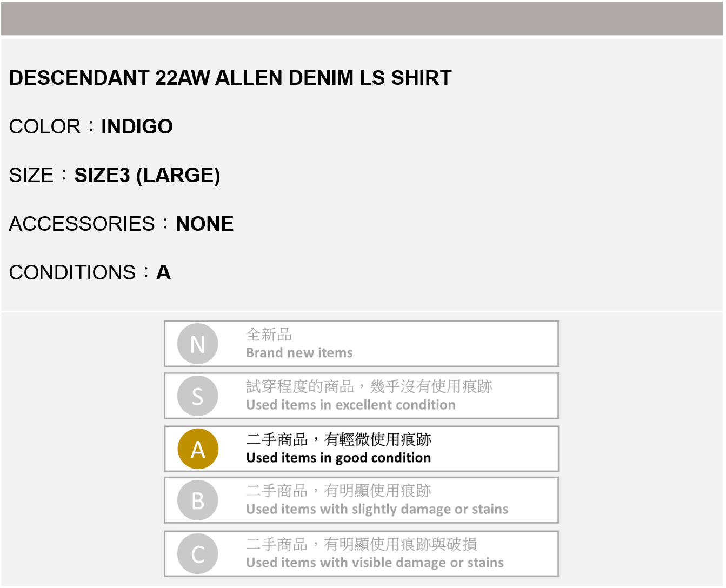Click the CONDITIONS grade letter A
The width and height of the screenshot is (726, 588).
pos(163,272)
